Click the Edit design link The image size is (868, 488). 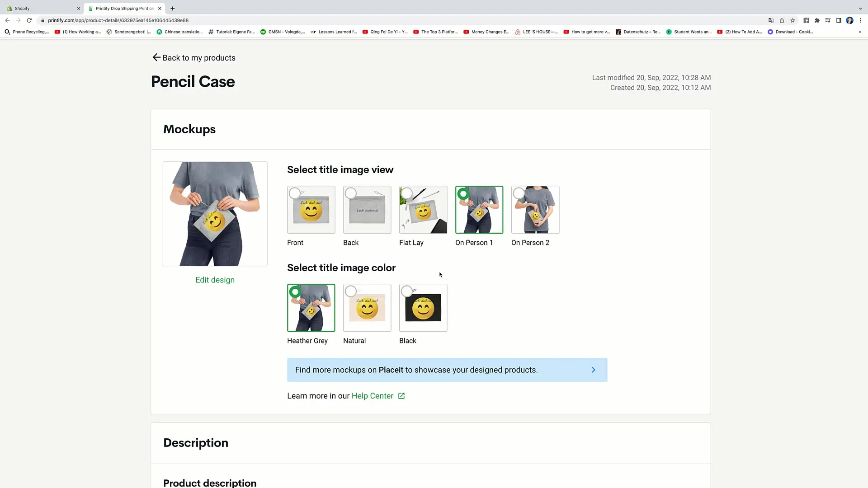tap(215, 280)
